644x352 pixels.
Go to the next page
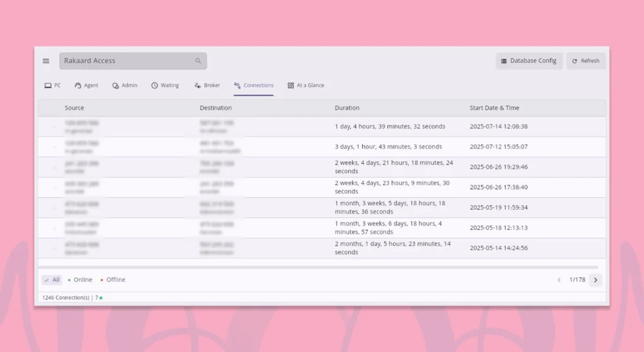point(596,280)
